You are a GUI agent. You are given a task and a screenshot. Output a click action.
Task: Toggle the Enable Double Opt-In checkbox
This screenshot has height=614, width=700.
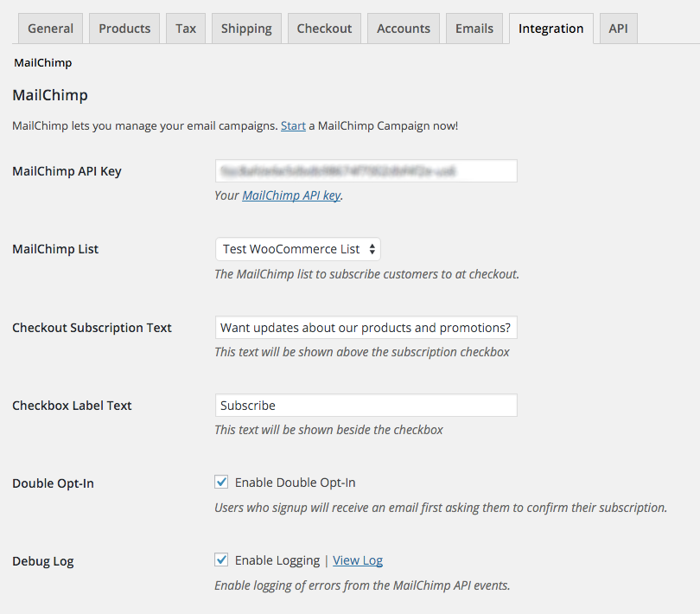pyautogui.click(x=222, y=483)
